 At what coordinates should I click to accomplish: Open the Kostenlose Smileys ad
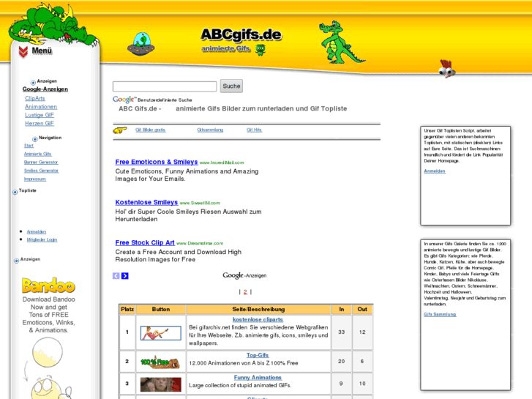[x=146, y=202]
